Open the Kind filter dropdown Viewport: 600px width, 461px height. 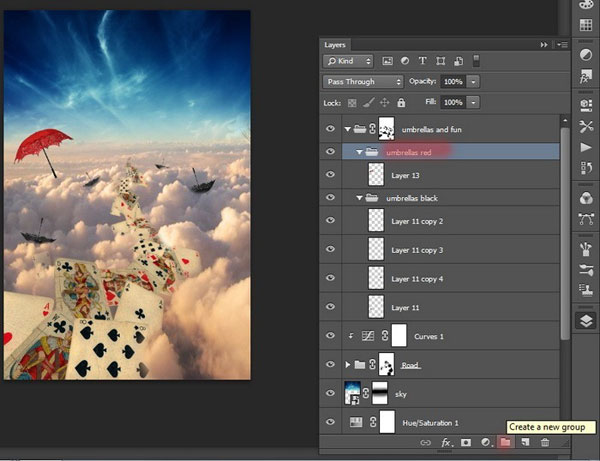pyautogui.click(x=348, y=61)
